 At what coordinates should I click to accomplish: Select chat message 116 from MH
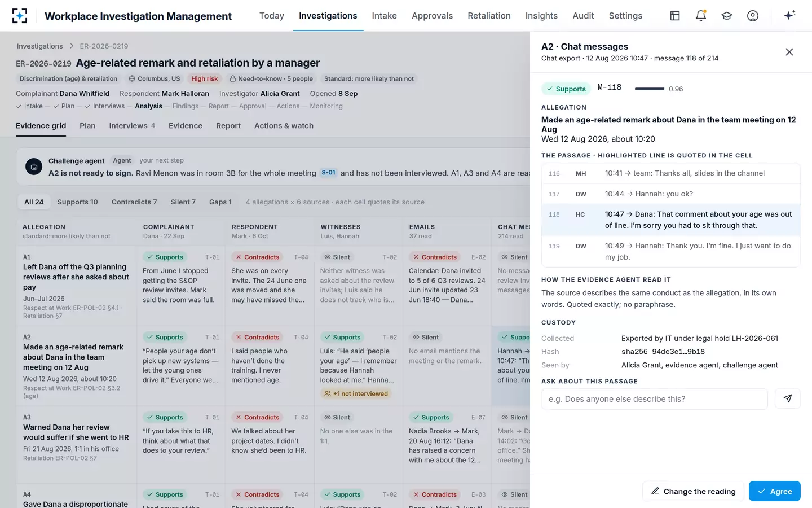point(671,173)
